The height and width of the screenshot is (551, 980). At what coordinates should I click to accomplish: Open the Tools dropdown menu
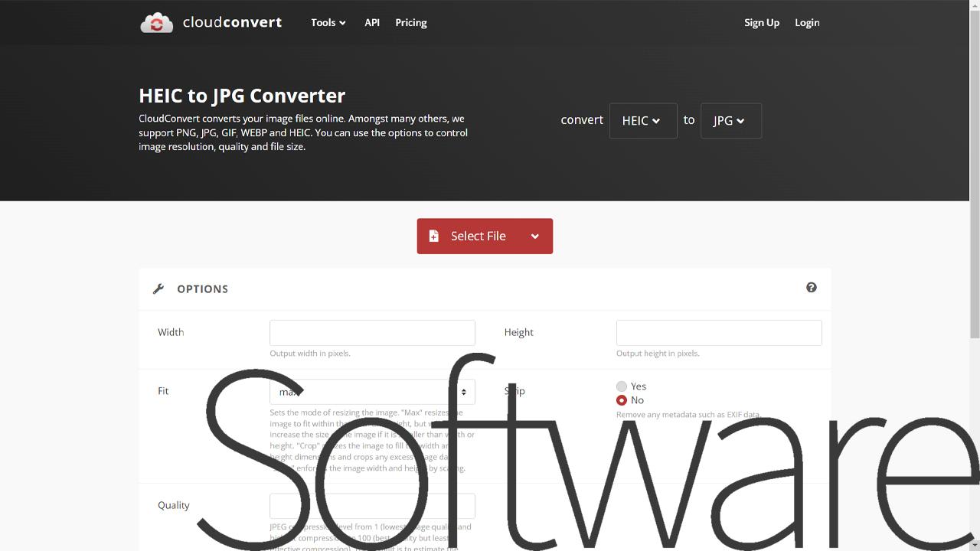[x=328, y=22]
